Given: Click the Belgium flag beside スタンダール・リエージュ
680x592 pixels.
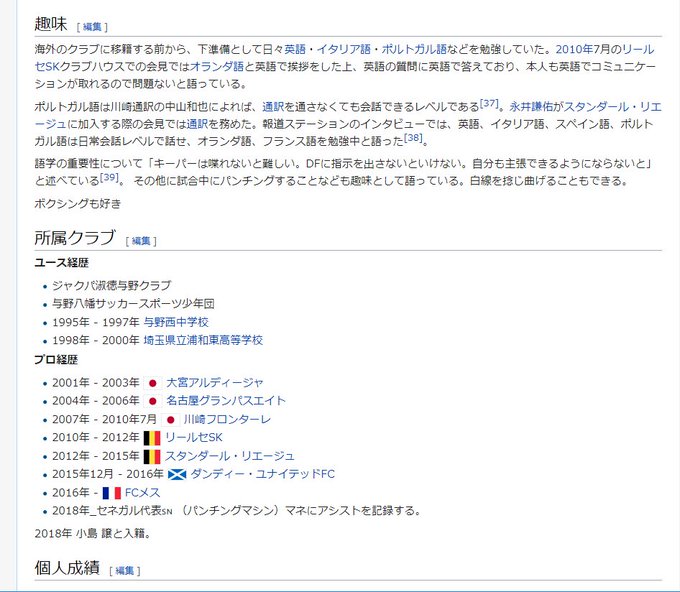Looking at the screenshot, I should pyautogui.click(x=152, y=457).
